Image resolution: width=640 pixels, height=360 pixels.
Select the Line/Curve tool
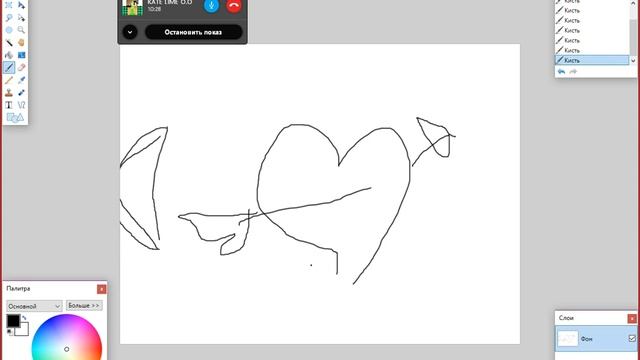[21, 105]
